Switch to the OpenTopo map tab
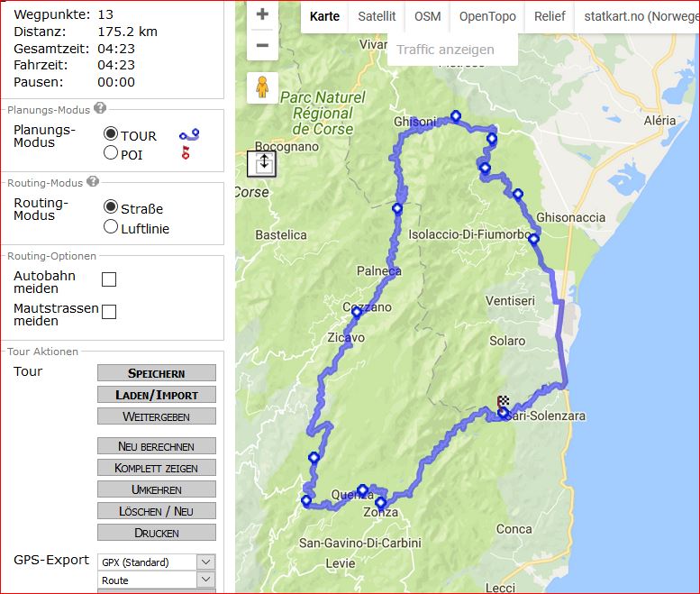This screenshot has width=700, height=594. click(487, 16)
